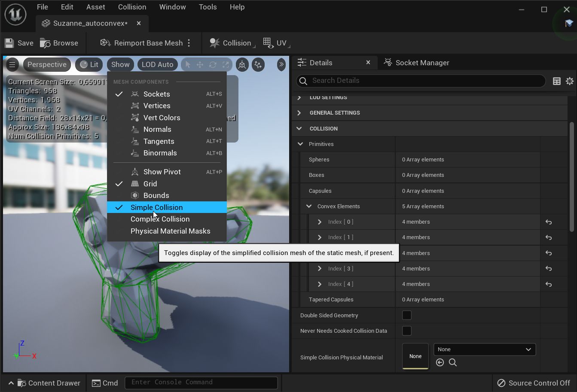Screen dimensions: 577x392
Task: Enable Never Needs Cooked Collision Data
Action: [406, 331]
